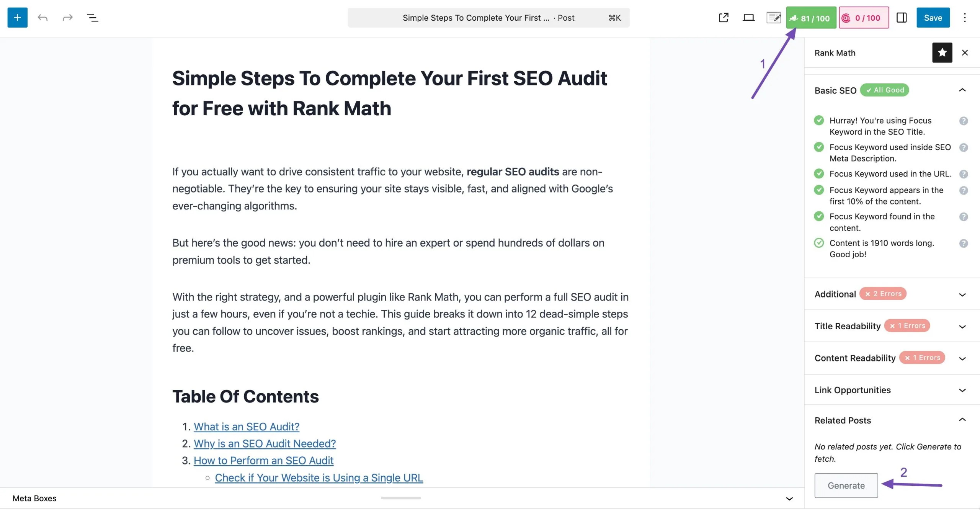Expand the Title Readability section

[962, 327]
